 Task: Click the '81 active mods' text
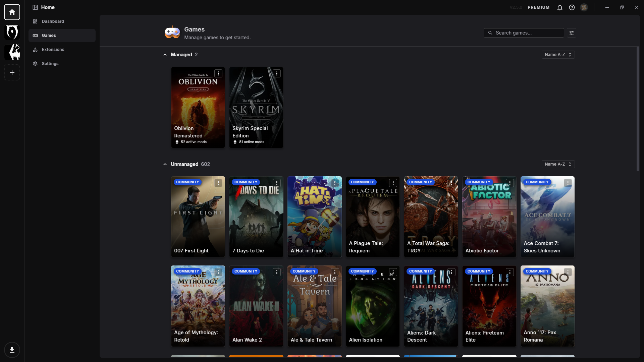tap(252, 142)
